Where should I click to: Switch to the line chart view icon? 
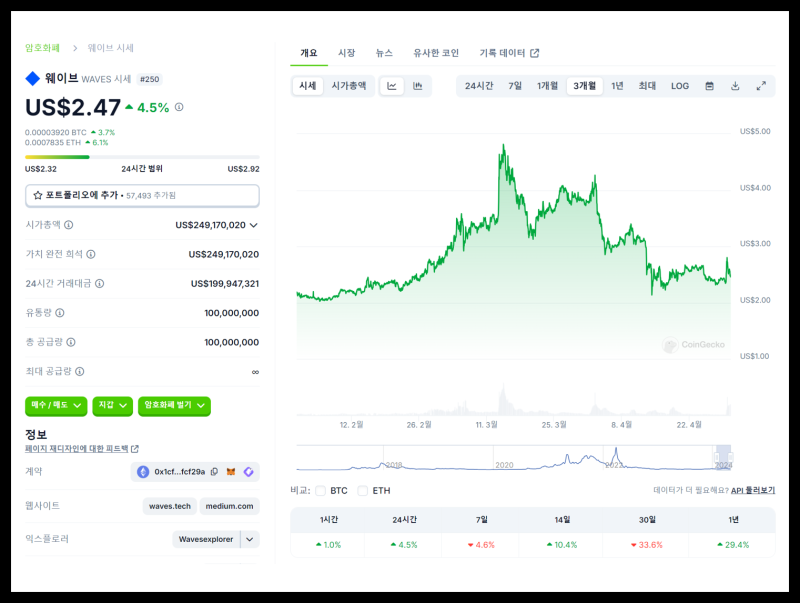tap(392, 86)
